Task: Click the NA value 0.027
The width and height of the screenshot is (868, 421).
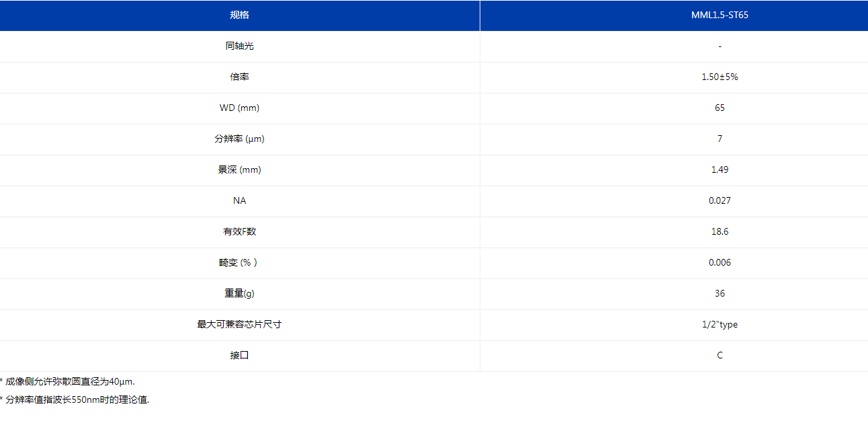Action: [x=720, y=201]
